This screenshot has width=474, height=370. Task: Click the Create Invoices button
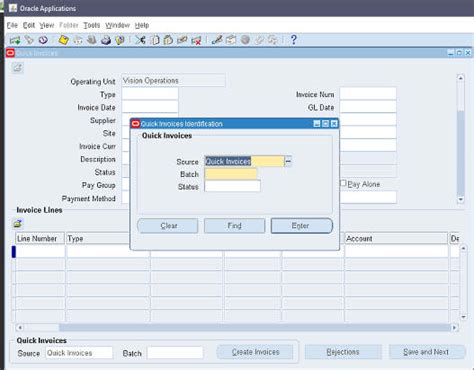(255, 352)
